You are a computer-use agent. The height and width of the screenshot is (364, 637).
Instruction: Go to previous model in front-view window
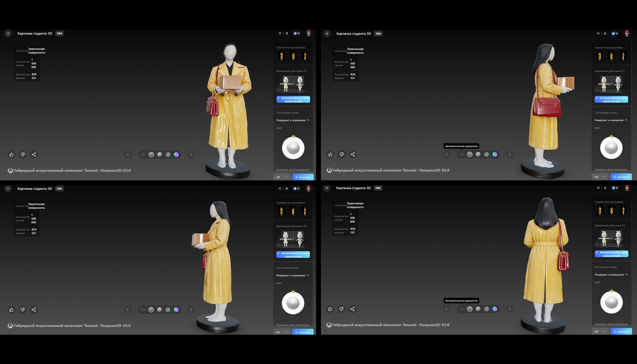click(x=128, y=154)
